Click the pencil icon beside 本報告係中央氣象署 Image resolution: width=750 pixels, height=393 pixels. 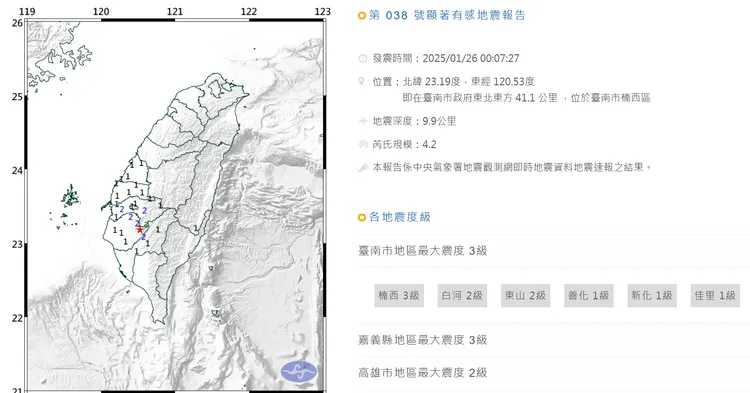363,167
